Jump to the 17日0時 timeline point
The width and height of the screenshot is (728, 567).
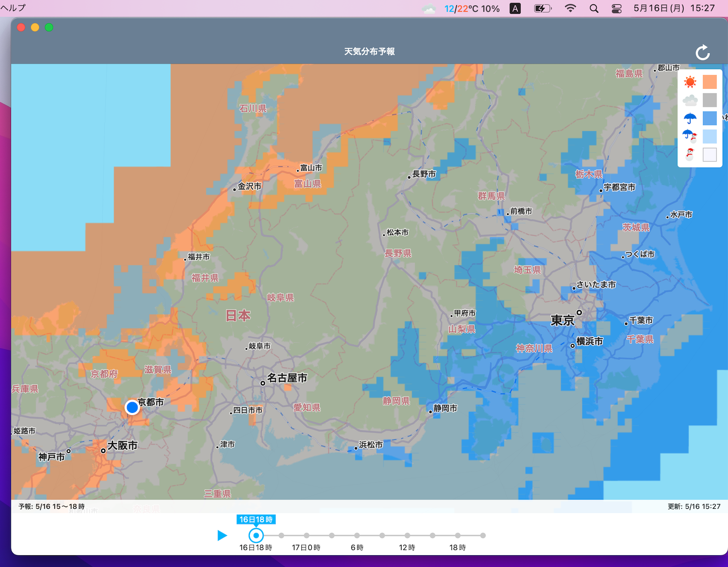[307, 535]
